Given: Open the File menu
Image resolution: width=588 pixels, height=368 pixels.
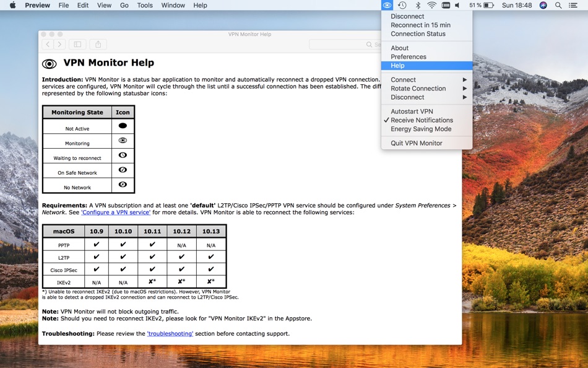Looking at the screenshot, I should pyautogui.click(x=64, y=5).
